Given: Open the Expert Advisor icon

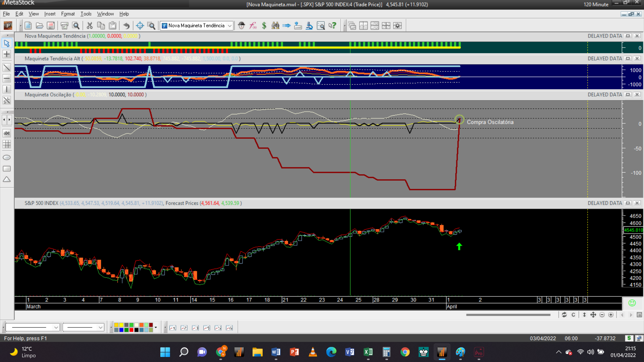Looking at the screenshot, I should coord(241,25).
